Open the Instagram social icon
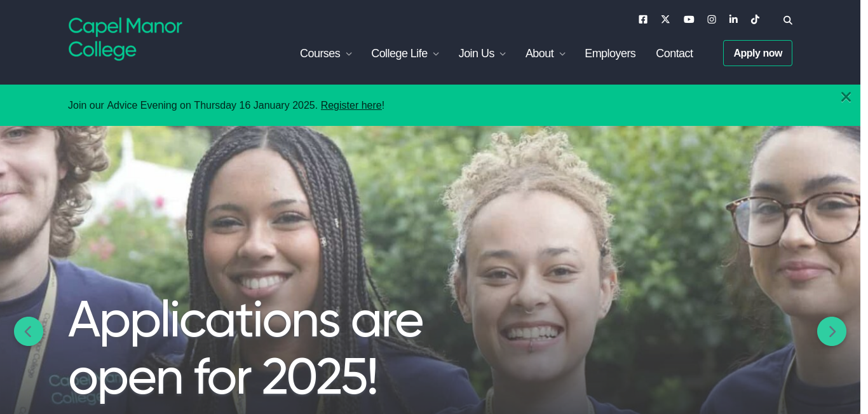The height and width of the screenshot is (414, 868). pyautogui.click(x=712, y=19)
